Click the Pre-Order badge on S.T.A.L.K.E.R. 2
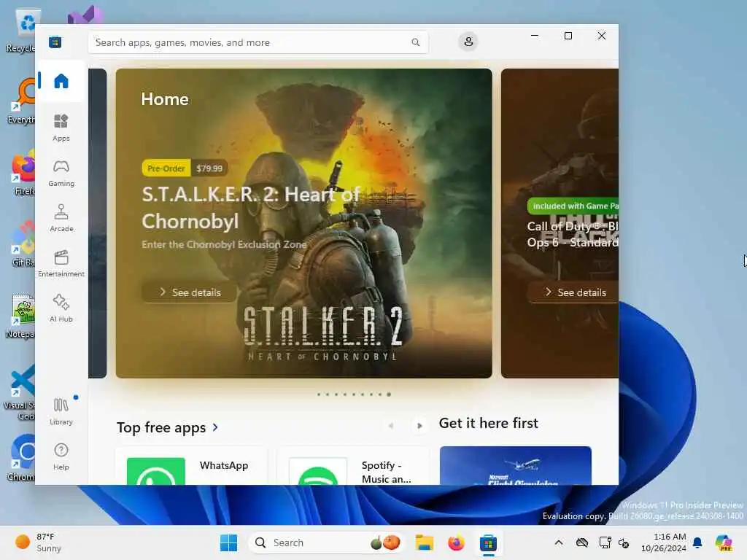This screenshot has height=560, width=747. (166, 168)
